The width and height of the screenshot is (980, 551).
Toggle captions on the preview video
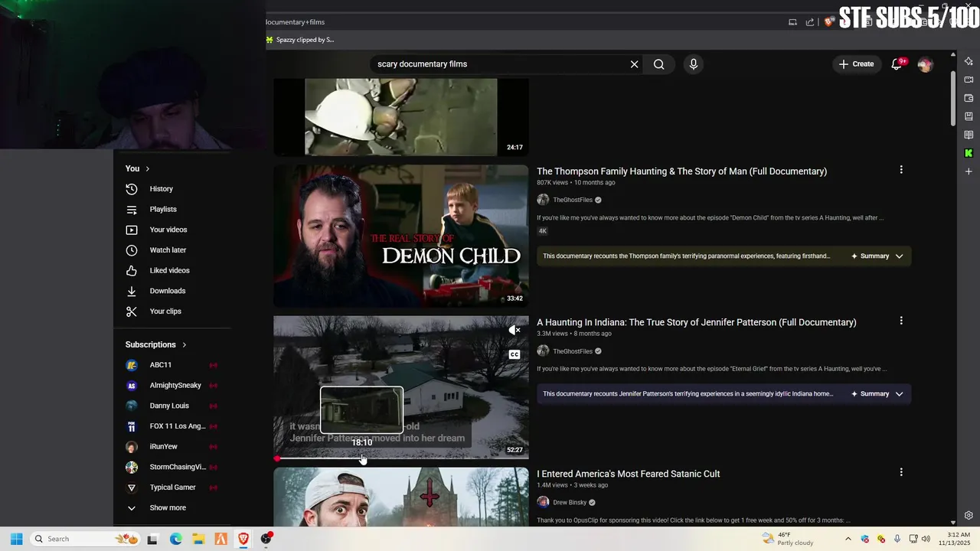[x=514, y=354]
